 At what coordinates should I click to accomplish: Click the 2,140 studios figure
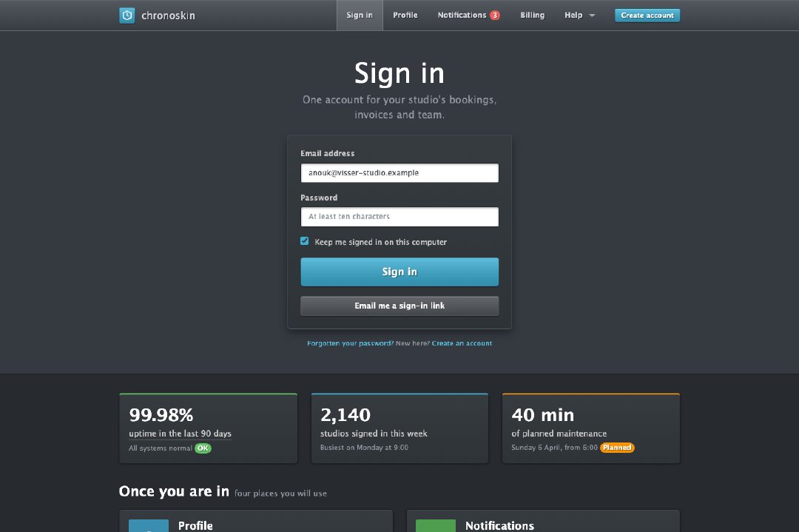click(345, 415)
